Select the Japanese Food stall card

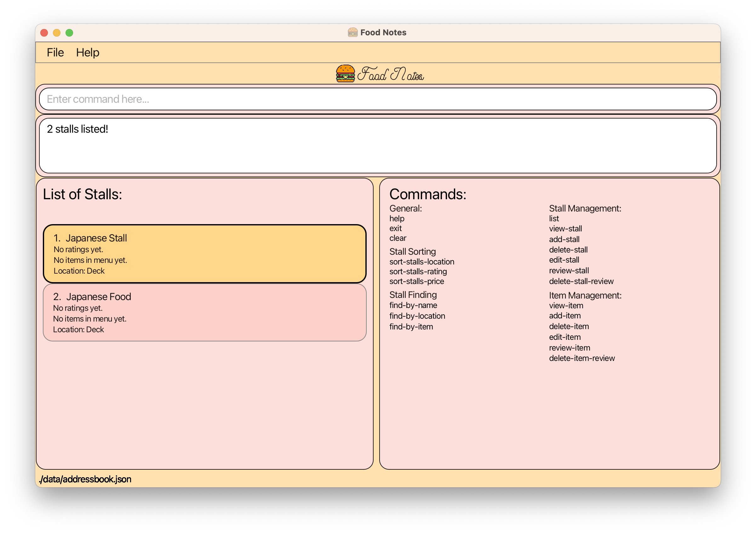(204, 312)
